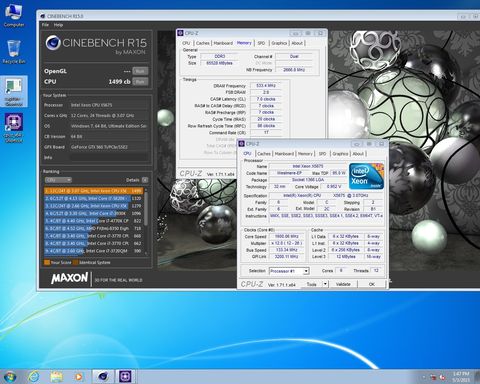Click the NB Frequency value in Memory window
480x384 pixels.
click(294, 70)
